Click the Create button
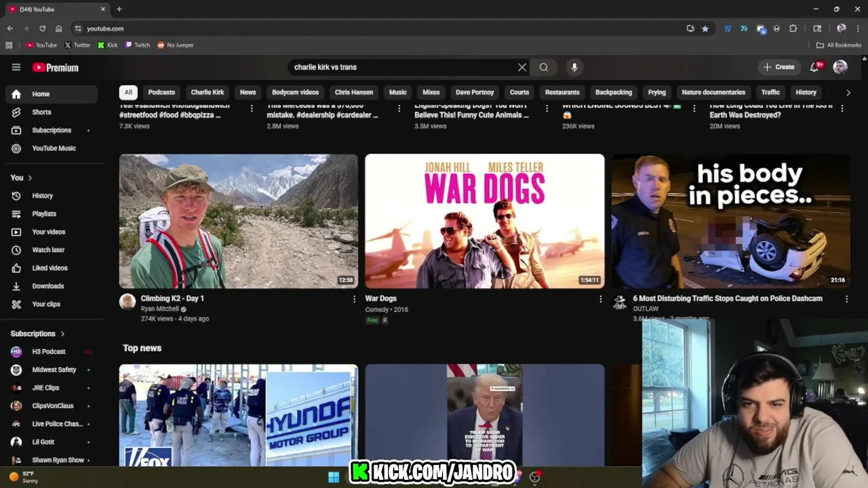The image size is (868, 488). pyautogui.click(x=778, y=67)
